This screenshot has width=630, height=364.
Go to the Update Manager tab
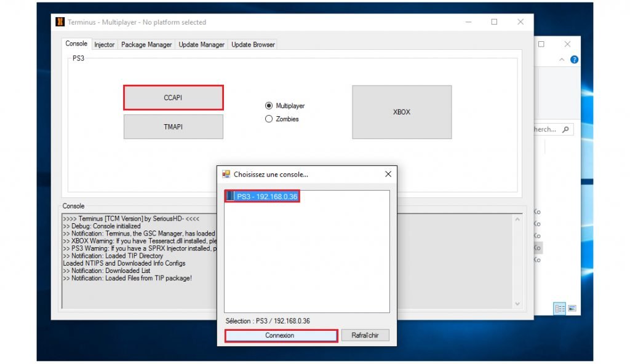(201, 45)
